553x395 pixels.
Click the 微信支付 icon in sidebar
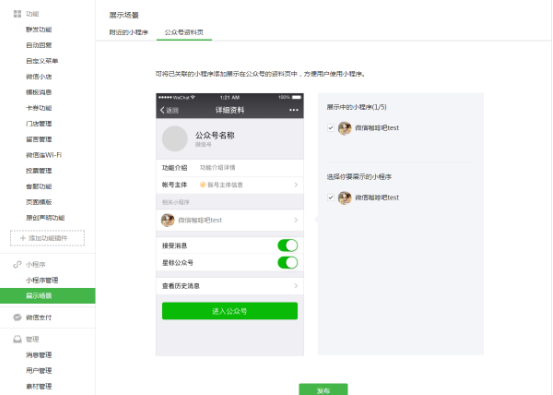tap(17, 317)
